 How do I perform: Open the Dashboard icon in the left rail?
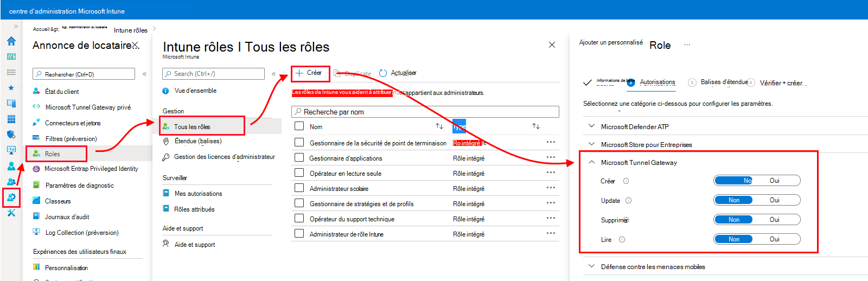click(x=11, y=56)
